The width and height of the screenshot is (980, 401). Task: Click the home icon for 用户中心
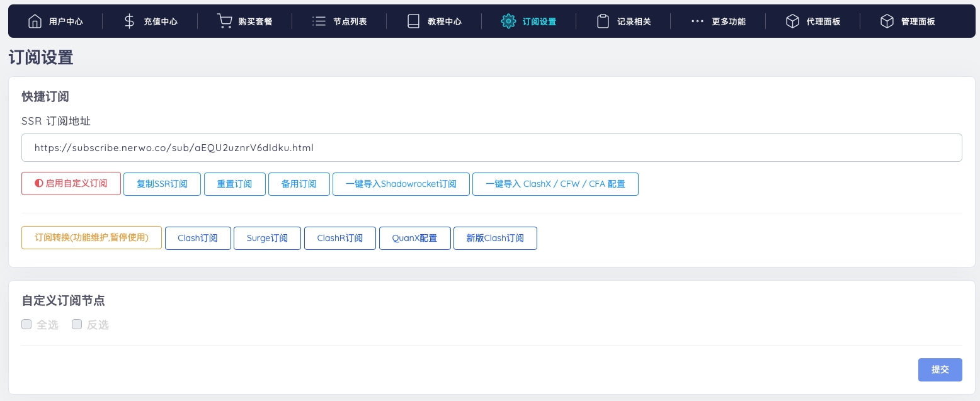[35, 21]
